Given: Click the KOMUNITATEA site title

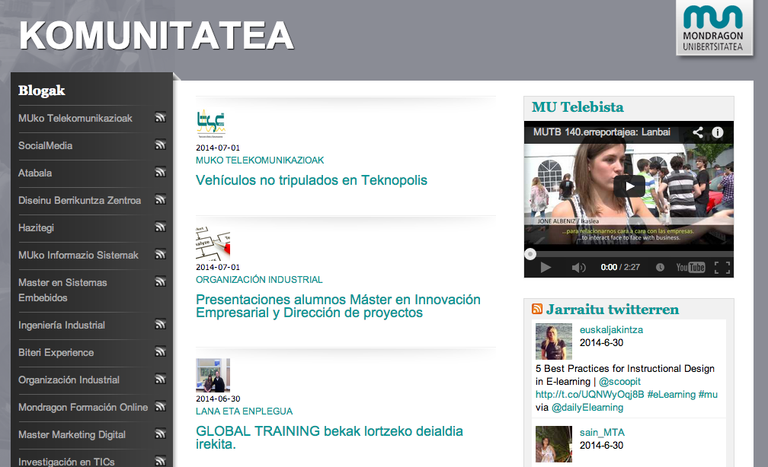Looking at the screenshot, I should (156, 36).
